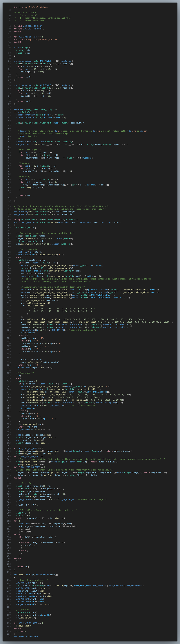Screen dimensions: 180x644
Task: Click 'i += !which;' on line 196
Action: click(x=25, y=532)
